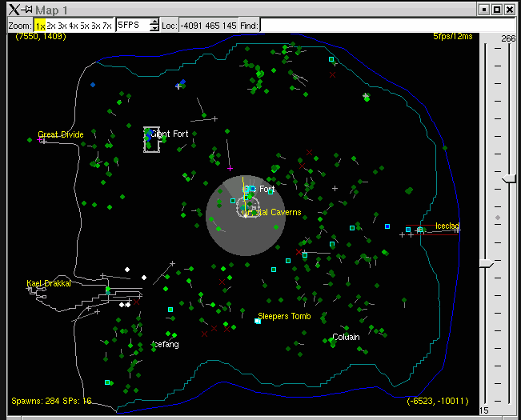Click the Kael Drakkal zone label
This screenshot has height=420, width=521.
(x=49, y=283)
